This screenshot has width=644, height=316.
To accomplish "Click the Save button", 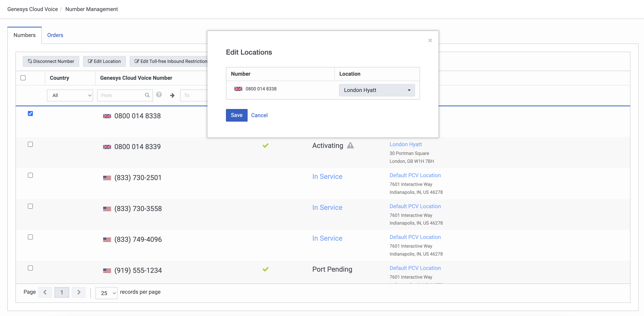I will coord(237,115).
